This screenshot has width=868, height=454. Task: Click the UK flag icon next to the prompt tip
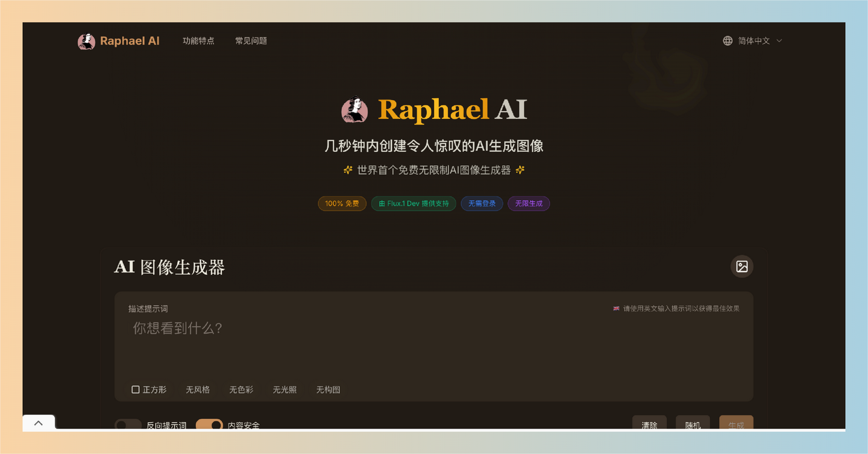click(x=615, y=308)
